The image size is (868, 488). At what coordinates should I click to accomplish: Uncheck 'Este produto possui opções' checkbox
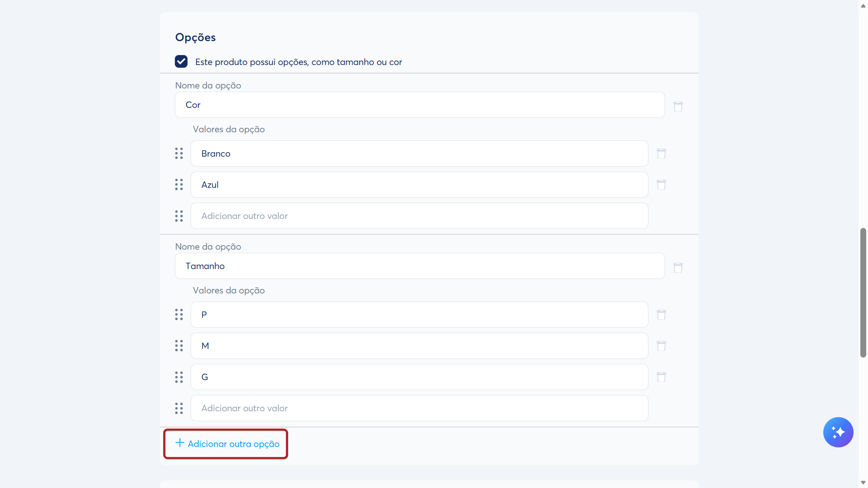pos(181,61)
